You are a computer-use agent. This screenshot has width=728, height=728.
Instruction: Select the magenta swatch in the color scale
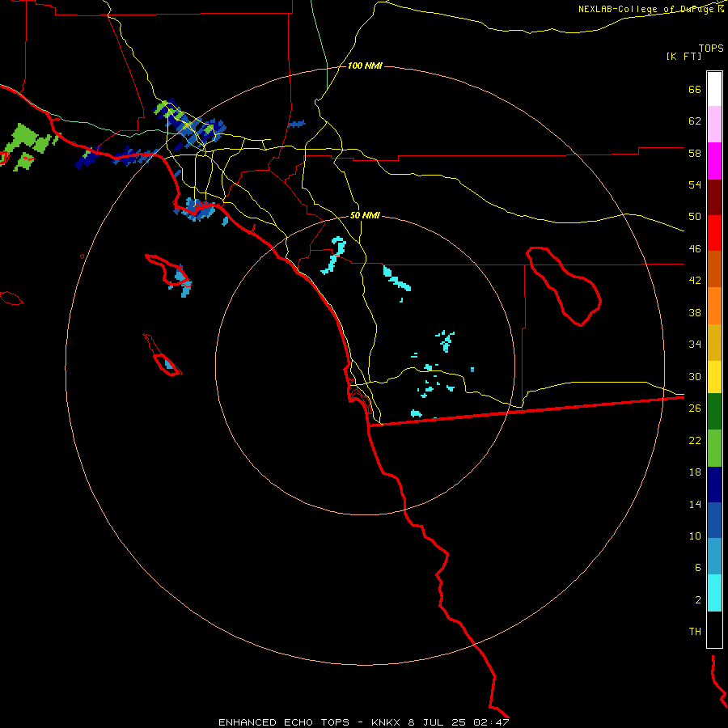(x=714, y=161)
